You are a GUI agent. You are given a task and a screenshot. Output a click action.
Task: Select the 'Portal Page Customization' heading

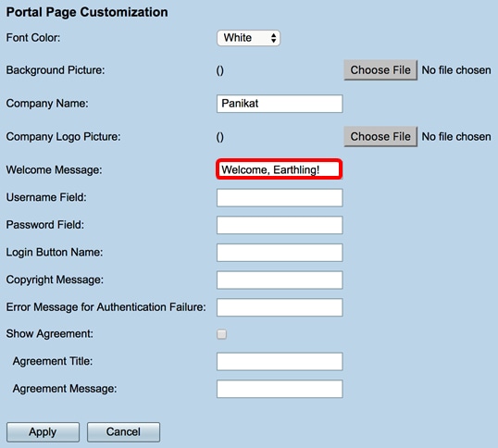[87, 12]
